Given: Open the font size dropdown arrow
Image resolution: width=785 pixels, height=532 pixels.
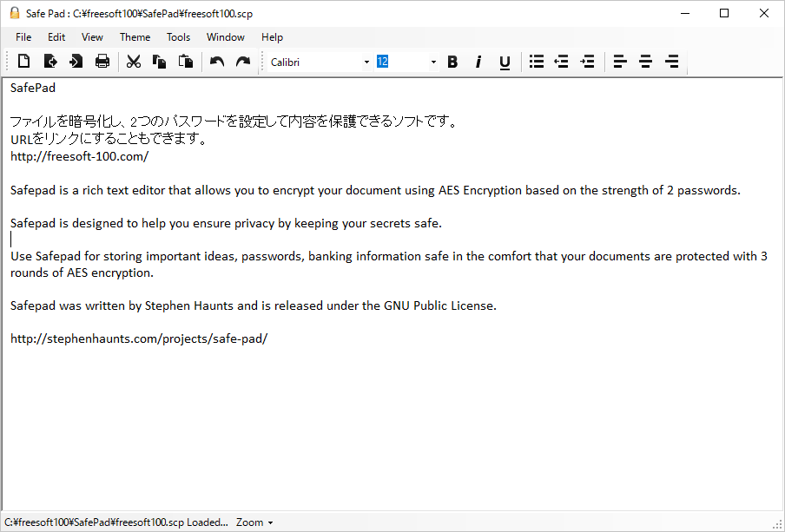Looking at the screenshot, I should click(x=433, y=62).
